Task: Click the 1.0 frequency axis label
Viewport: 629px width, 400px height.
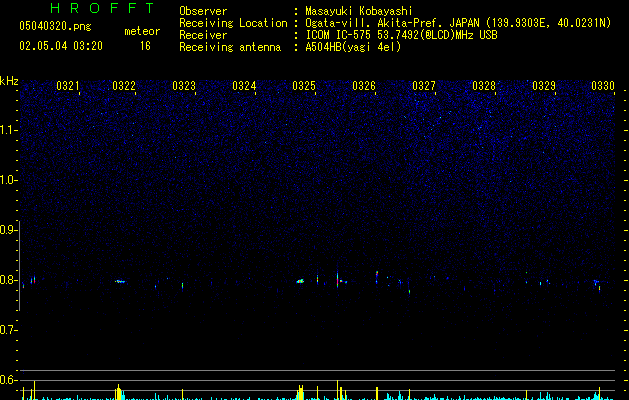Action: 8,180
